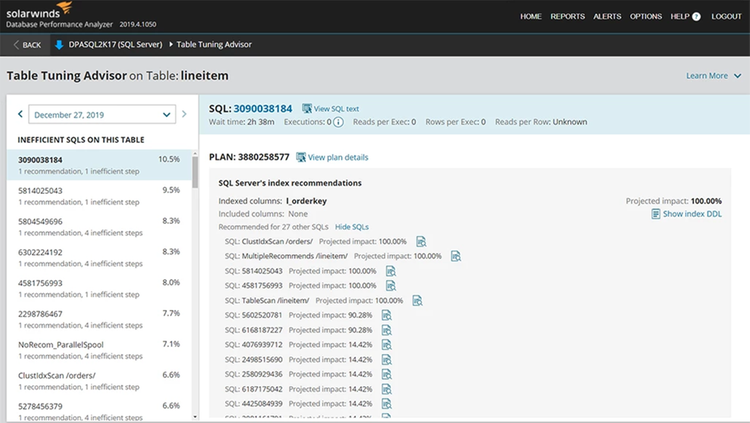The height and width of the screenshot is (423, 750).
Task: Select SQL 4581756993 in inefficient list
Action: pos(99,288)
